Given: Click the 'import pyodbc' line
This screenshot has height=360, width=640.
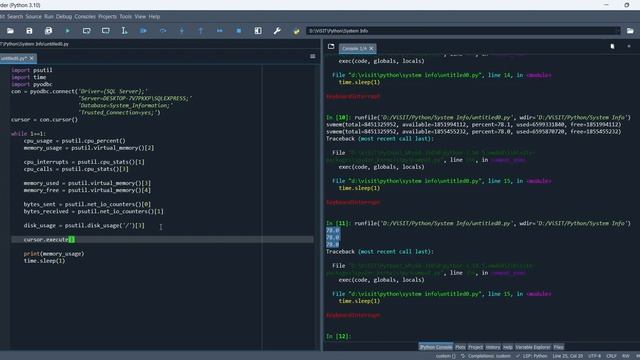Looking at the screenshot, I should tap(32, 84).
